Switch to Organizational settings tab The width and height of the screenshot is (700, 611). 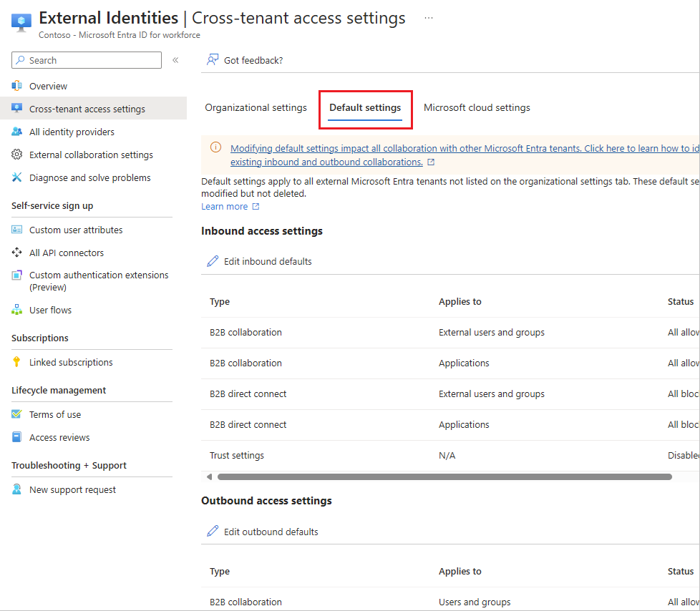point(256,108)
